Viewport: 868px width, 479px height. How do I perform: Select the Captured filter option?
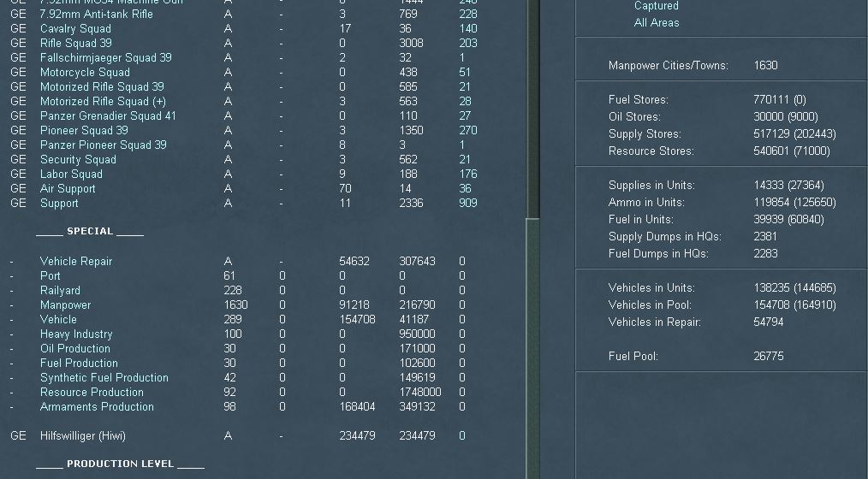coord(656,6)
